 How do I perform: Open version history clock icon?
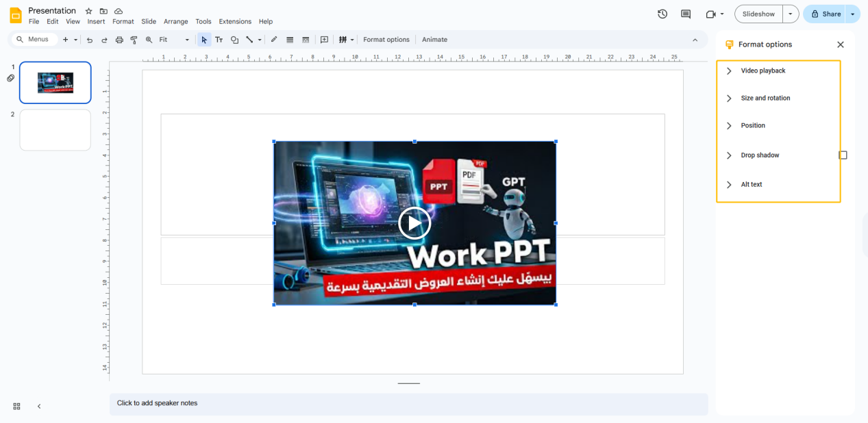point(662,14)
